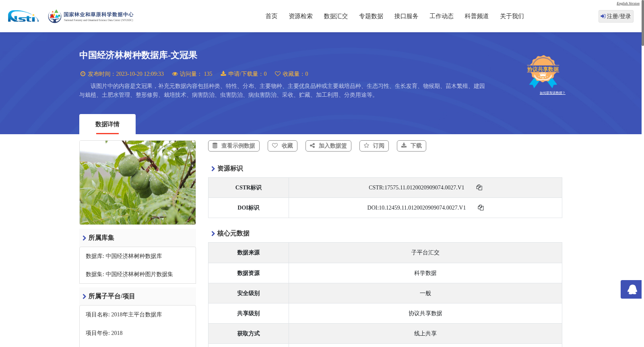Click the DOI:10.12459.11.0120020909074.0027.V1 value

tap(417, 208)
